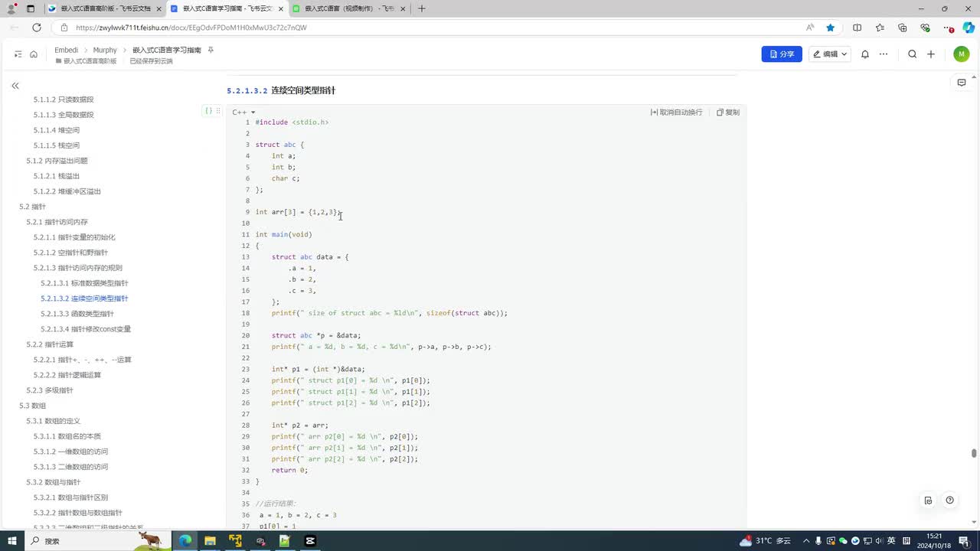Open WeChat tray icon
The height and width of the screenshot is (551, 980).
(844, 541)
